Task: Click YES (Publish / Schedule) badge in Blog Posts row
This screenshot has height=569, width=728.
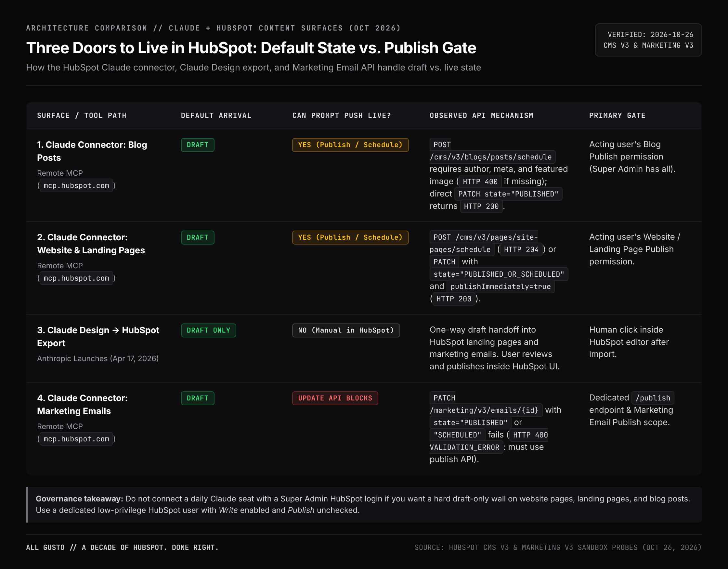Action: point(350,145)
